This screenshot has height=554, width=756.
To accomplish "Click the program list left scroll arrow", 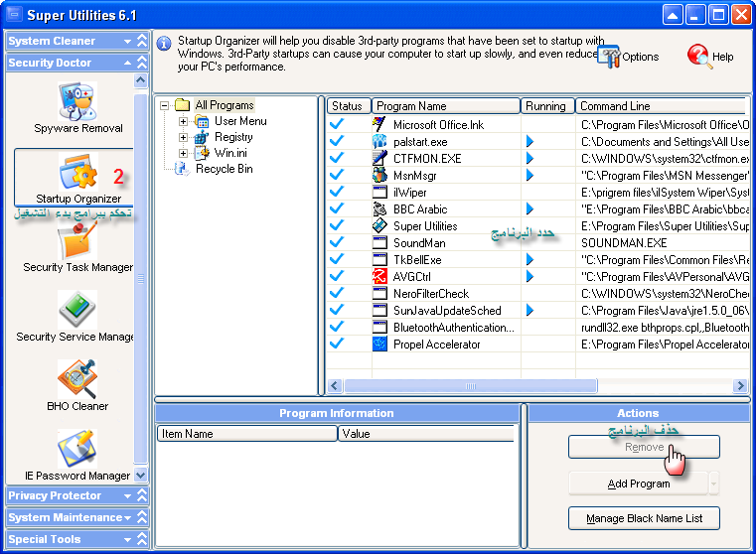I will (335, 386).
